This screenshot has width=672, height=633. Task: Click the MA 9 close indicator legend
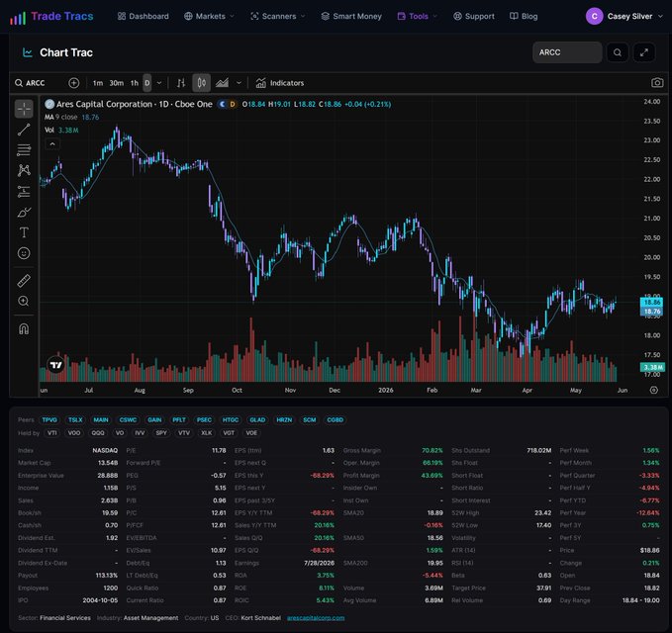click(x=71, y=117)
